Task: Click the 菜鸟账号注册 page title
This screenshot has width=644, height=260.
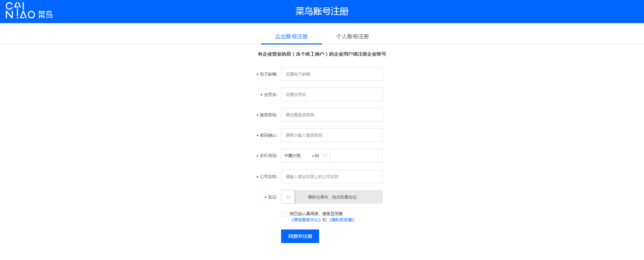Action: pyautogui.click(x=322, y=11)
